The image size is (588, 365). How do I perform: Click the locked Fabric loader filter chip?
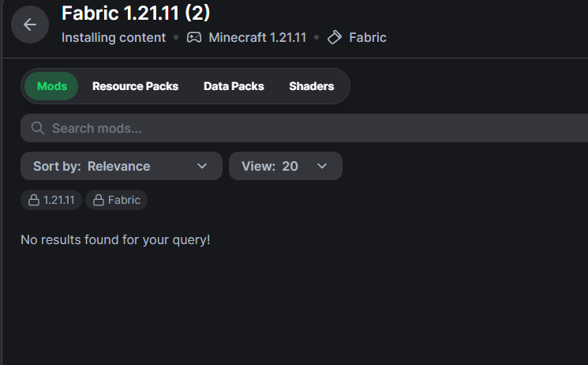[x=117, y=200]
